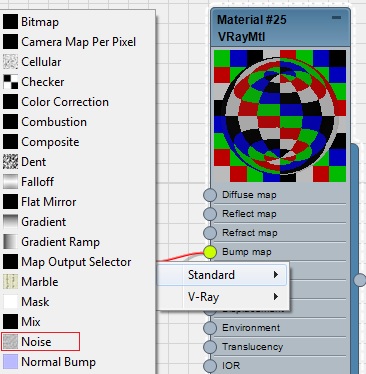
Task: Click the Color Correction map icon
Action: [x=10, y=102]
